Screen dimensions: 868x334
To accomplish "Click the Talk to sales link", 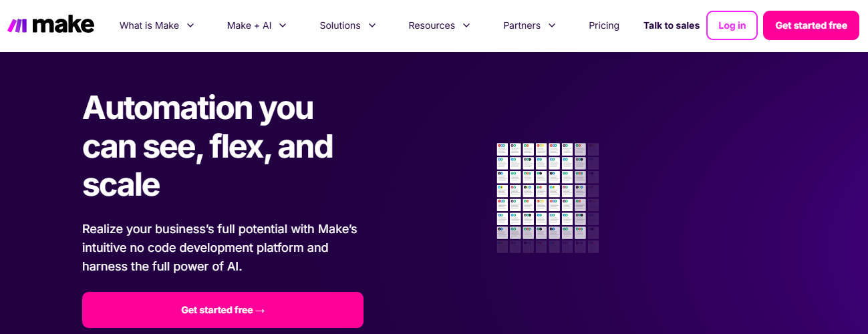I will tap(672, 25).
